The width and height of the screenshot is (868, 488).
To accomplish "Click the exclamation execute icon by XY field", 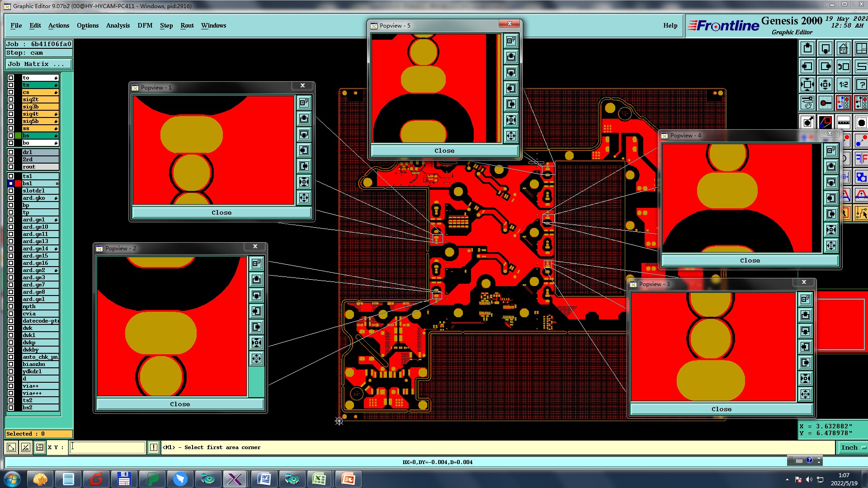I will (x=153, y=447).
